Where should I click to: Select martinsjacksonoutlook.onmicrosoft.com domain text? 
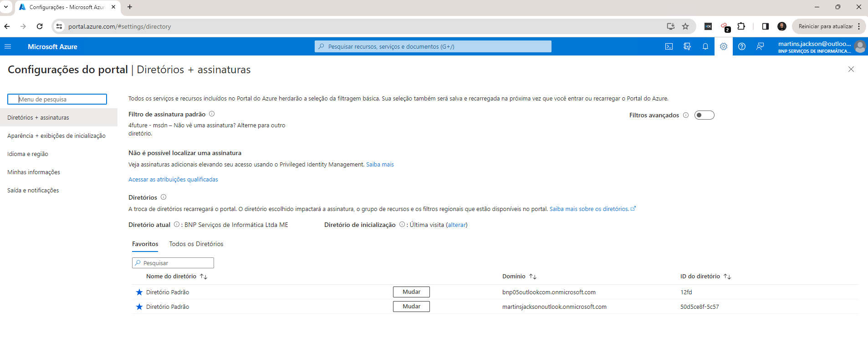click(x=554, y=307)
